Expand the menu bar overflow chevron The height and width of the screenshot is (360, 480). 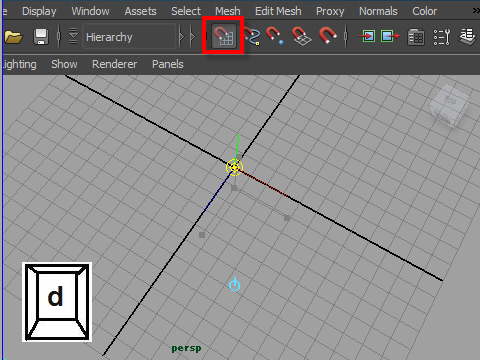[x=476, y=11]
